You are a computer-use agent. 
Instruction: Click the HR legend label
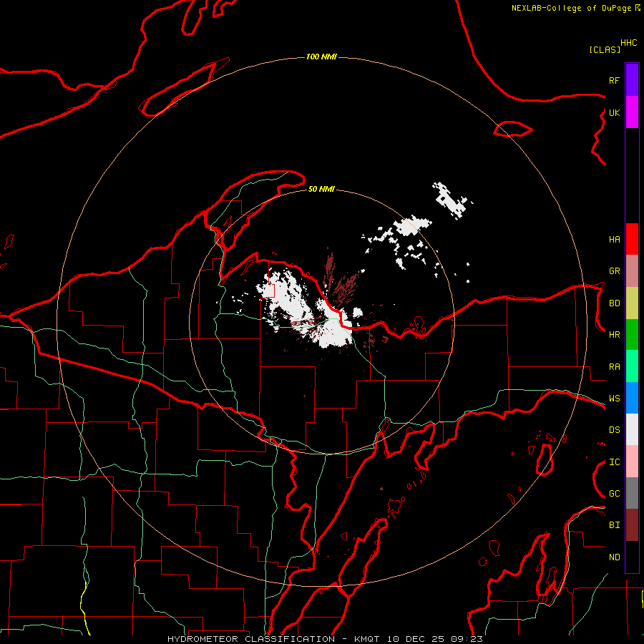click(614, 335)
